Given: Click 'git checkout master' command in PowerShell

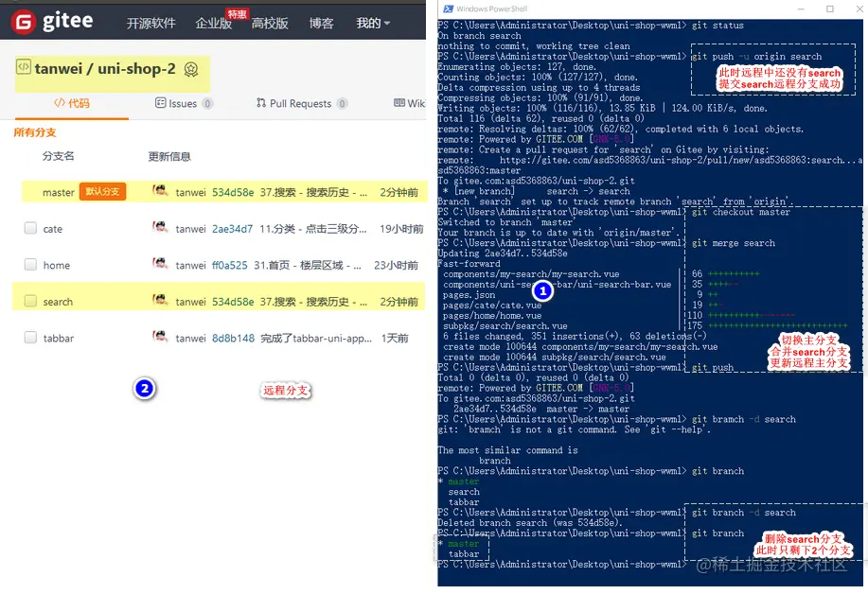Looking at the screenshot, I should 740,212.
